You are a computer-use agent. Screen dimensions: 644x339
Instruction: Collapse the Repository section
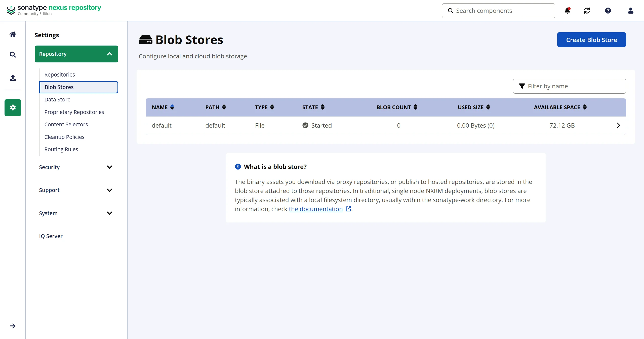(x=76, y=54)
